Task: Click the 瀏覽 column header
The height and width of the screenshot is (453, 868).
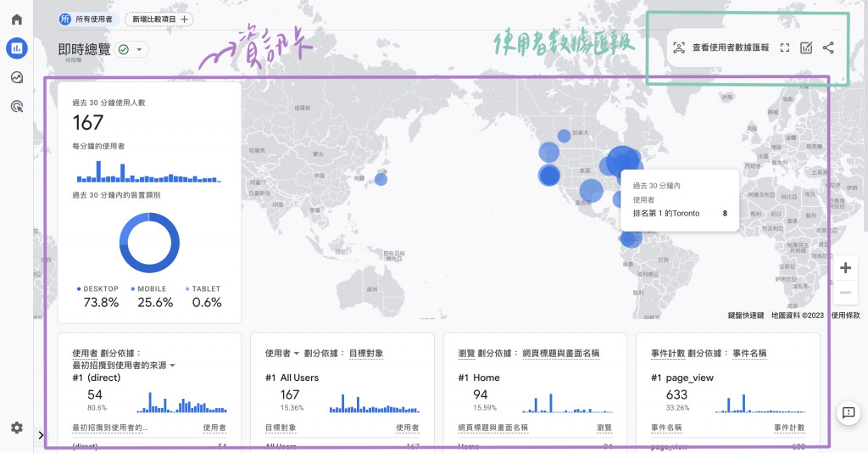Action: pyautogui.click(x=604, y=428)
